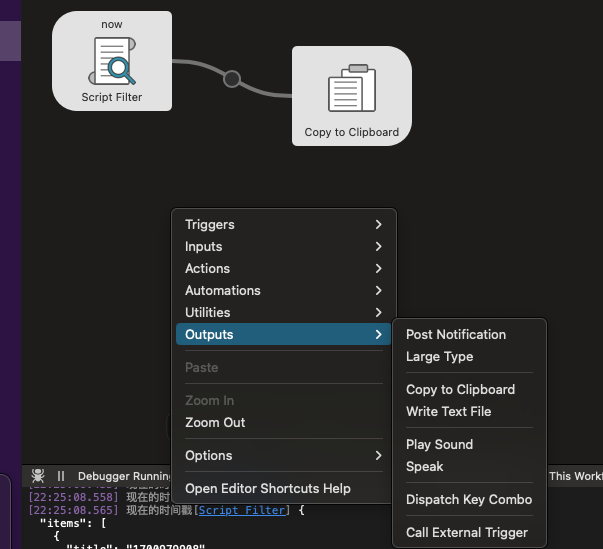Expand the Options submenu arrow
This screenshot has width=603, height=549.
[378, 456]
